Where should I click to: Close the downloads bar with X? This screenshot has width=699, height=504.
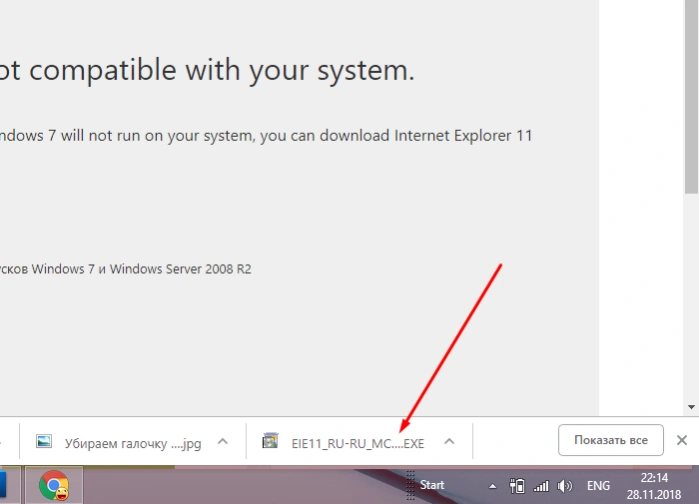pyautogui.click(x=682, y=440)
